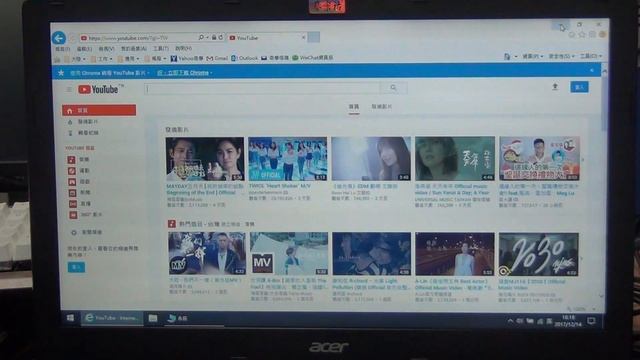Viewport: 640px width, 360px height.
Task: Show hidden tray icons with the up chevron
Action: click(510, 321)
